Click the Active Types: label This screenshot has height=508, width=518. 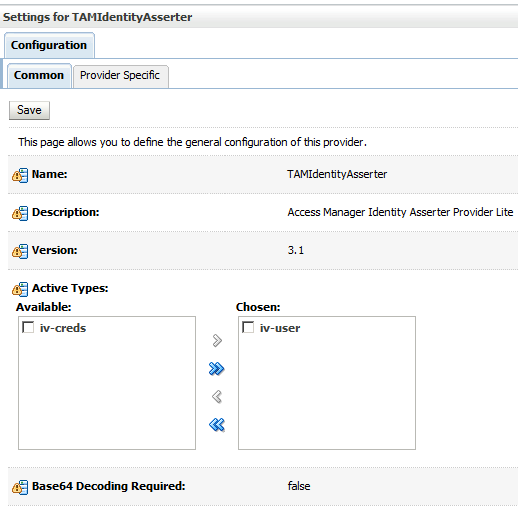pos(70,288)
